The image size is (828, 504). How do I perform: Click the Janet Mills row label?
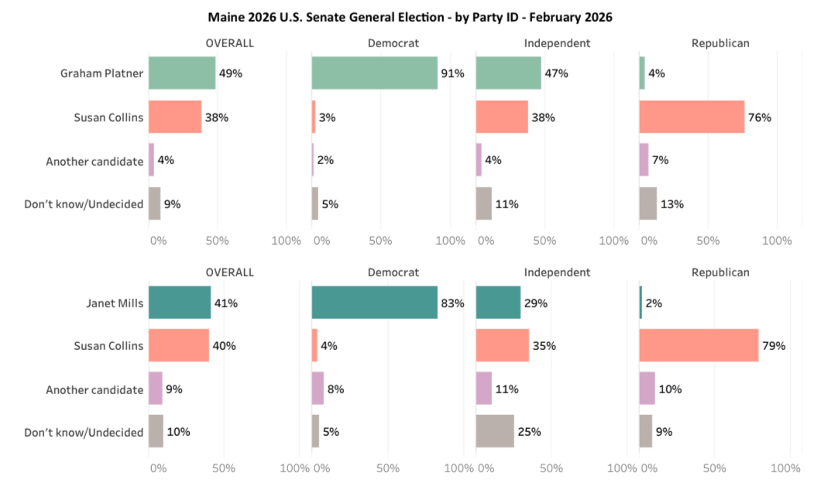click(115, 303)
